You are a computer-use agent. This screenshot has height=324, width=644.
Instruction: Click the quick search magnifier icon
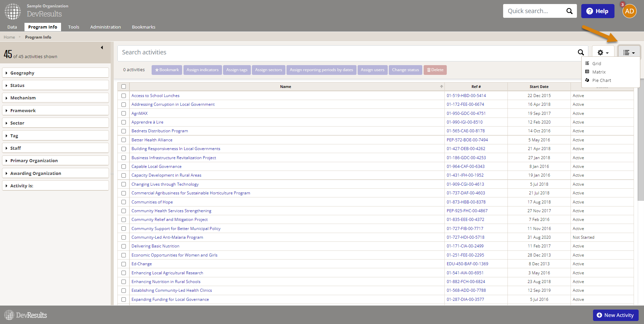(569, 11)
